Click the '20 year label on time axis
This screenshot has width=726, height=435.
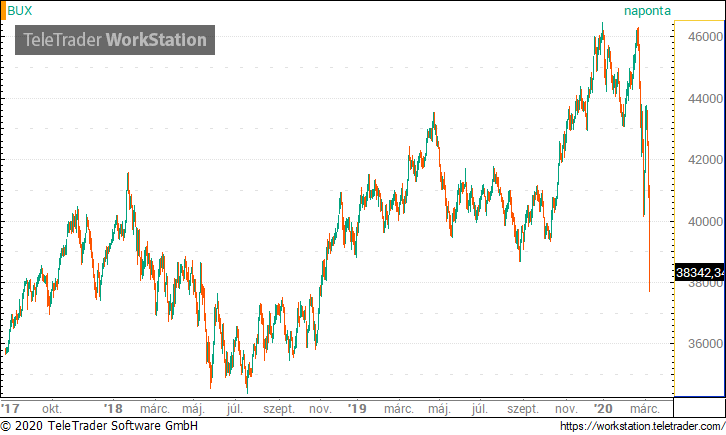(x=603, y=409)
